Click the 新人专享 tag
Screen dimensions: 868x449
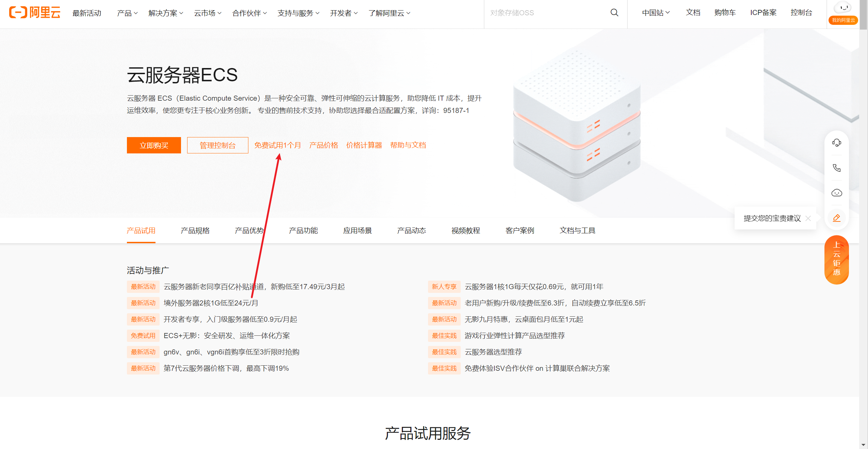[444, 287]
